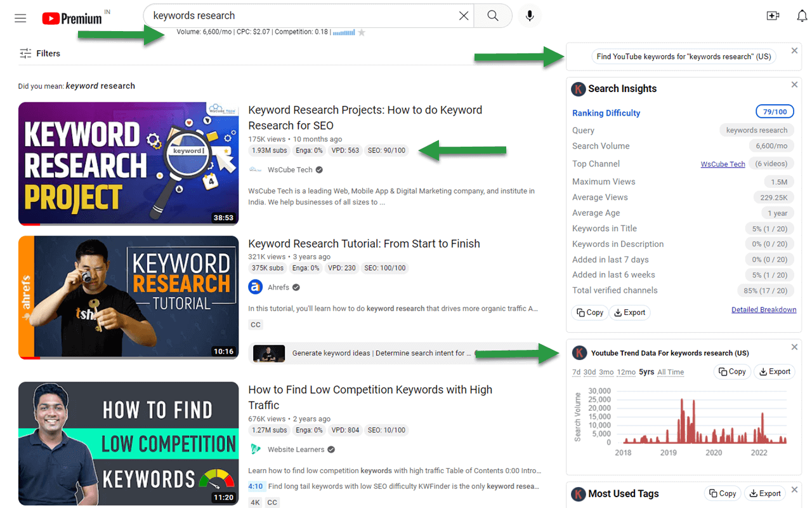Toggle the sidebar with the hamburger menu

[20, 18]
